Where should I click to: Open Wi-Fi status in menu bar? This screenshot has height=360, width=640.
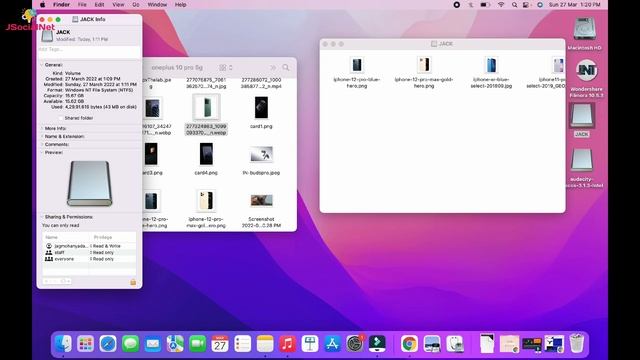(x=501, y=5)
